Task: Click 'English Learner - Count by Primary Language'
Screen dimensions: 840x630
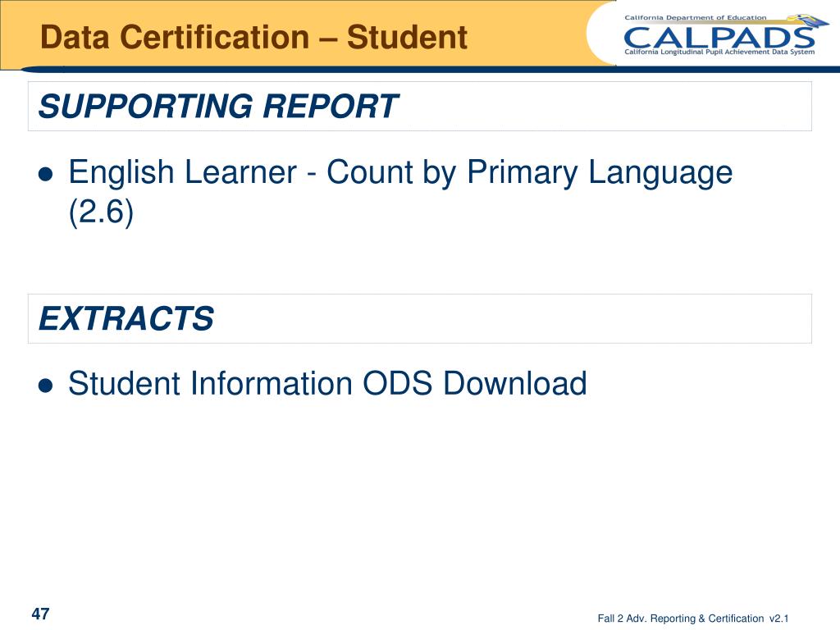Action: click(400, 172)
